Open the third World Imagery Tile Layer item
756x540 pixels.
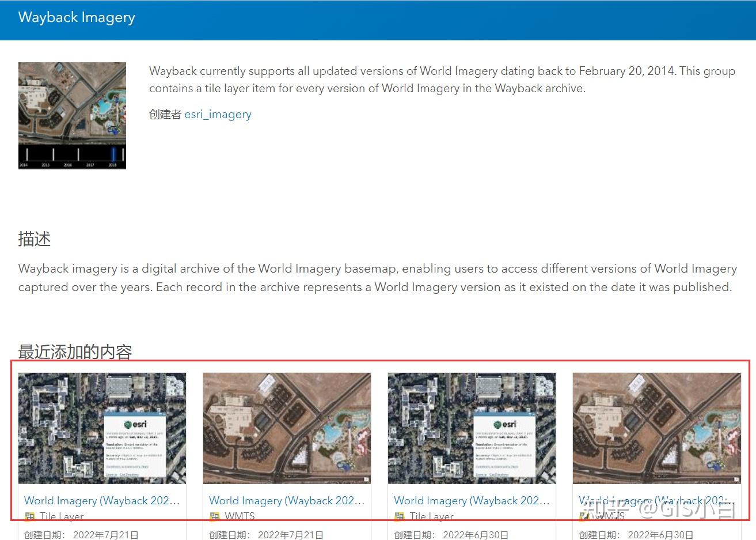(x=471, y=500)
